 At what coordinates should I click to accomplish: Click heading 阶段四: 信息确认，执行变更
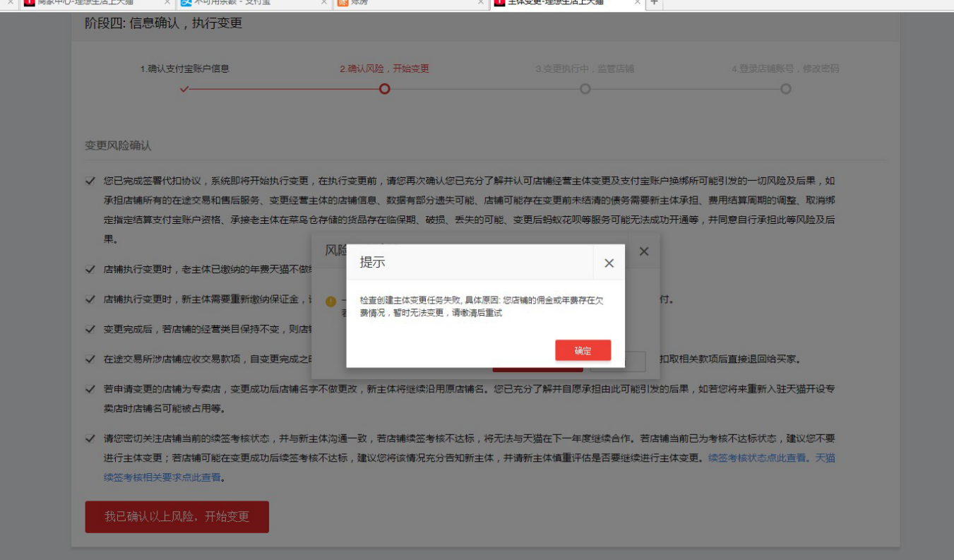click(x=163, y=23)
